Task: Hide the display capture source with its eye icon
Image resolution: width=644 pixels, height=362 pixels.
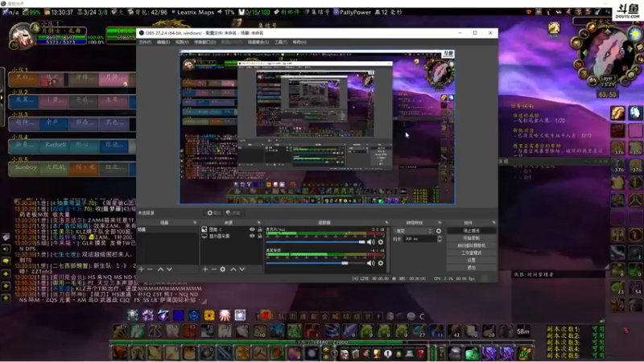Action: point(252,236)
